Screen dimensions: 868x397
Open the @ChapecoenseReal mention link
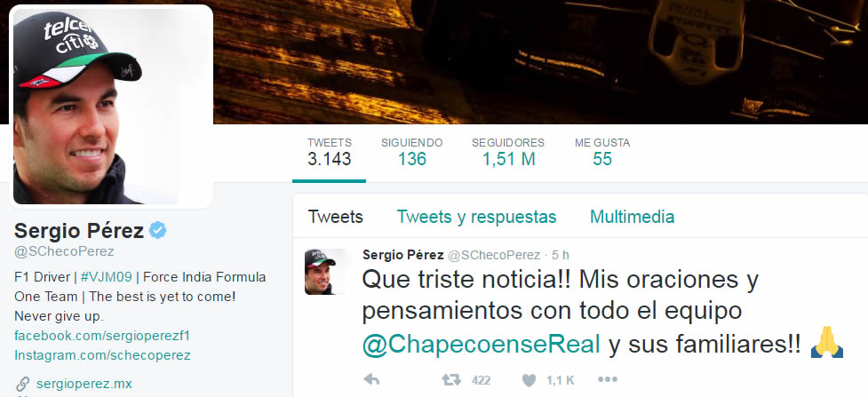[481, 345]
